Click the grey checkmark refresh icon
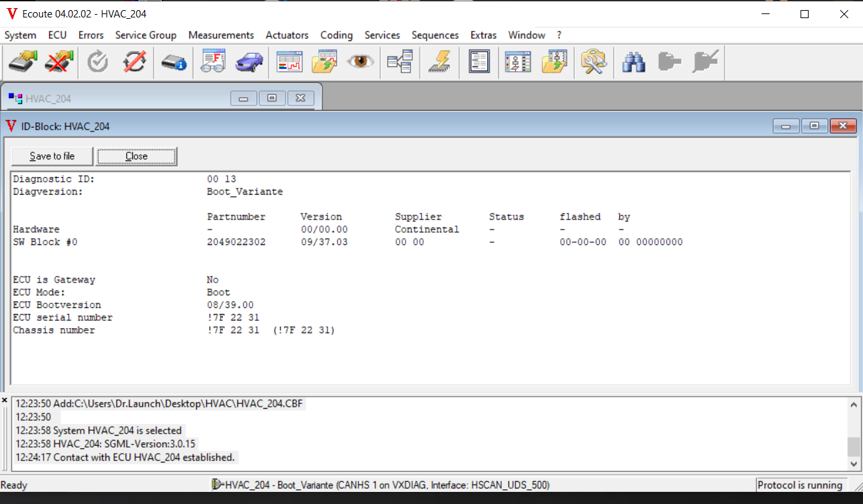Image resolution: width=863 pixels, height=504 pixels. point(98,62)
